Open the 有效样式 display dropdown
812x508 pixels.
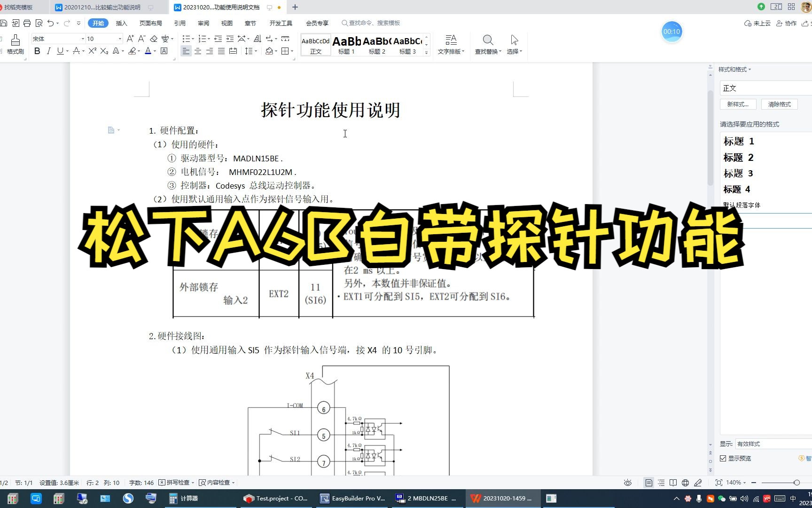click(773, 444)
